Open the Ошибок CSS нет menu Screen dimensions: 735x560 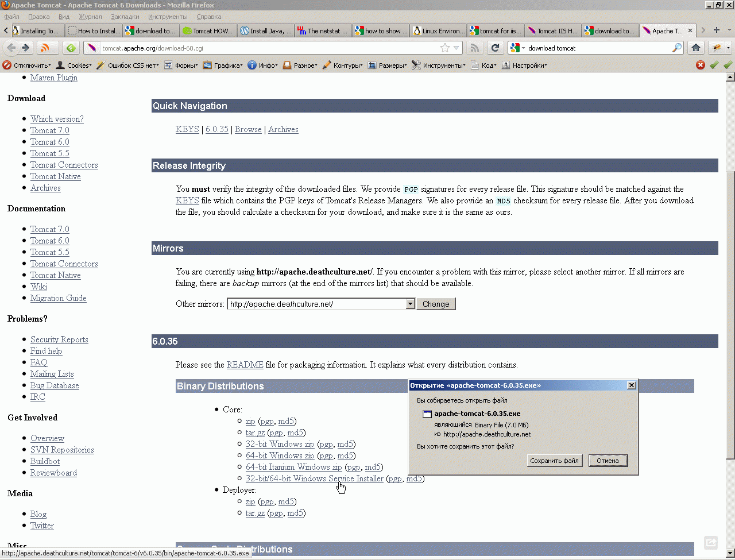pos(128,65)
